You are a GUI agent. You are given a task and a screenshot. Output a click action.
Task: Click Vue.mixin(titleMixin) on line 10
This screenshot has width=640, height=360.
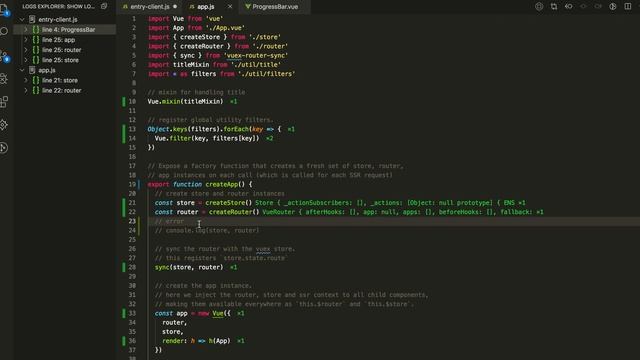click(185, 101)
